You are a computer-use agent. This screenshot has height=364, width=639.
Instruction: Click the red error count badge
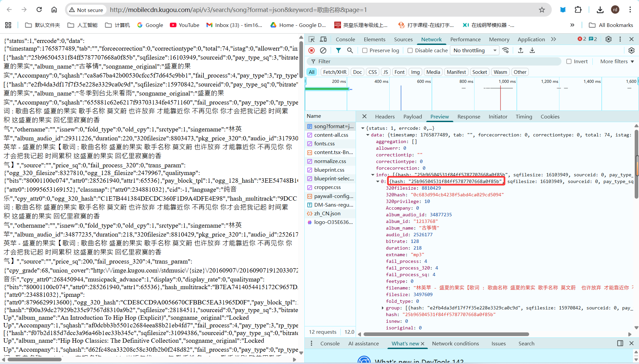point(582,39)
